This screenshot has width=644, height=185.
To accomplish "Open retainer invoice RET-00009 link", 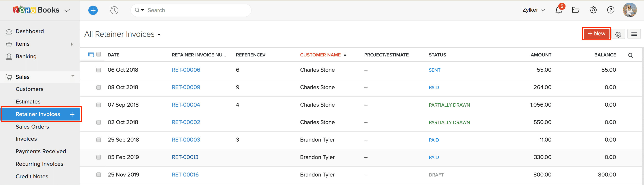I will [186, 87].
